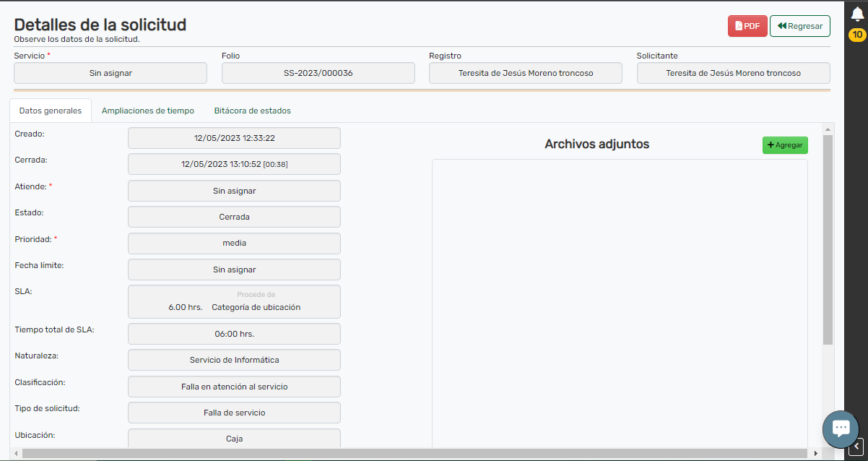Click the Estado field showing Cerrada
868x461 pixels.
(x=234, y=217)
